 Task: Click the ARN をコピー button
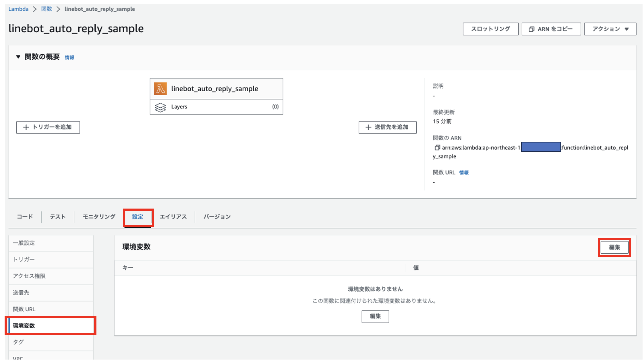tap(551, 29)
